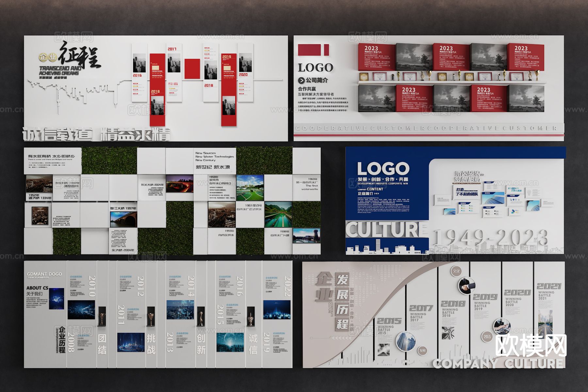Image resolution: width=588 pixels, height=392 pixels.
Task: Select the round handshake photo
Action: 466,286
